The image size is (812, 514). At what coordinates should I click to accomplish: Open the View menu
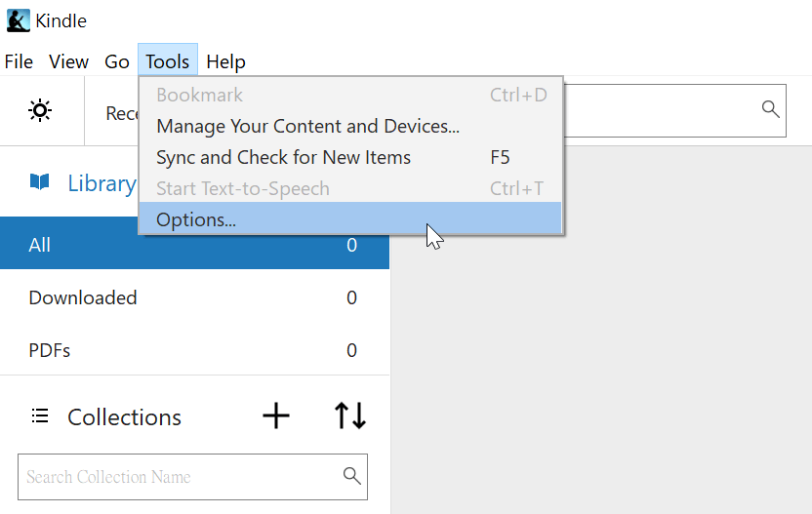tap(68, 61)
